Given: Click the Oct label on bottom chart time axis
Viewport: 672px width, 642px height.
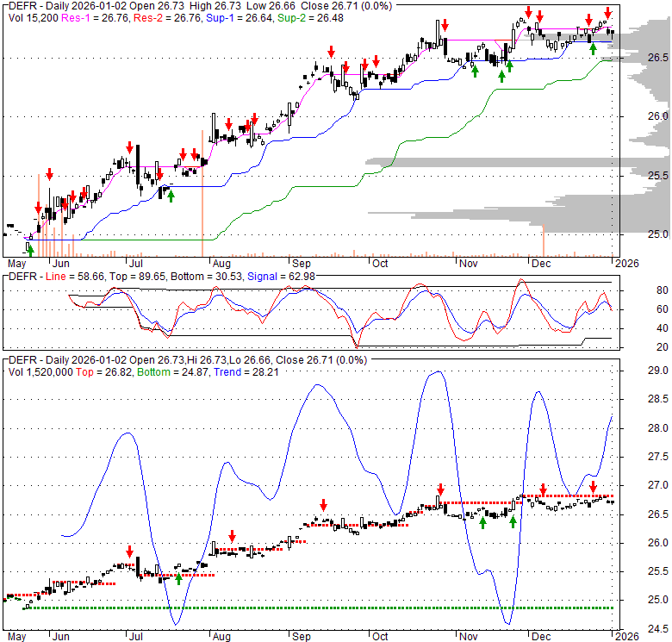Looking at the screenshot, I should (379, 635).
